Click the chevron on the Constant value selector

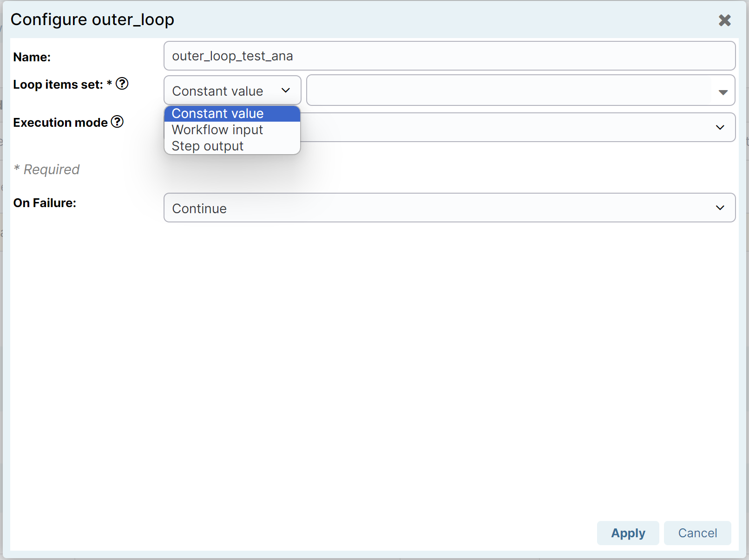coord(285,91)
